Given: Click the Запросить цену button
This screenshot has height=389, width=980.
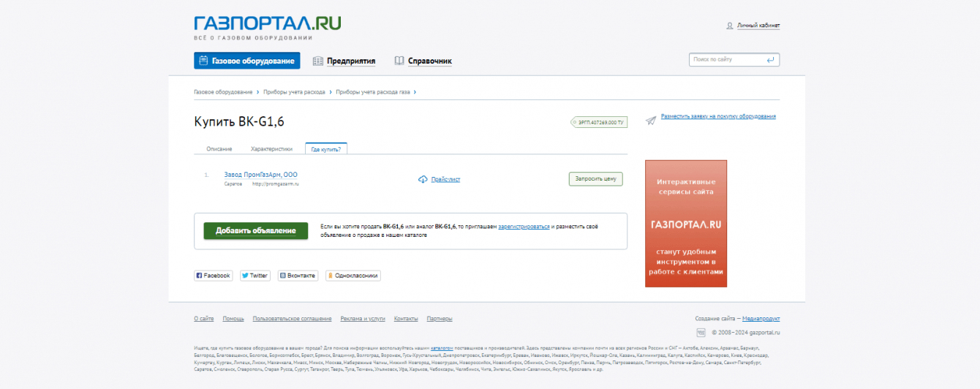Looking at the screenshot, I should tap(595, 178).
